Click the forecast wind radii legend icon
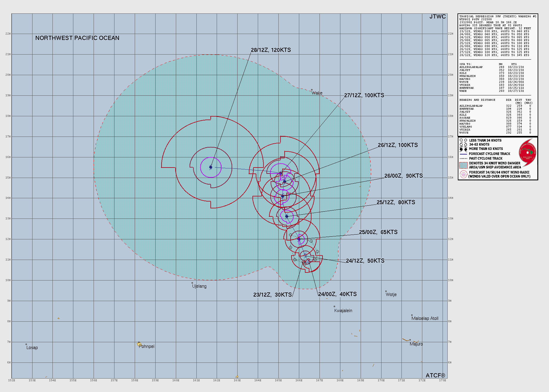The height and width of the screenshot is (392, 549). point(463,174)
